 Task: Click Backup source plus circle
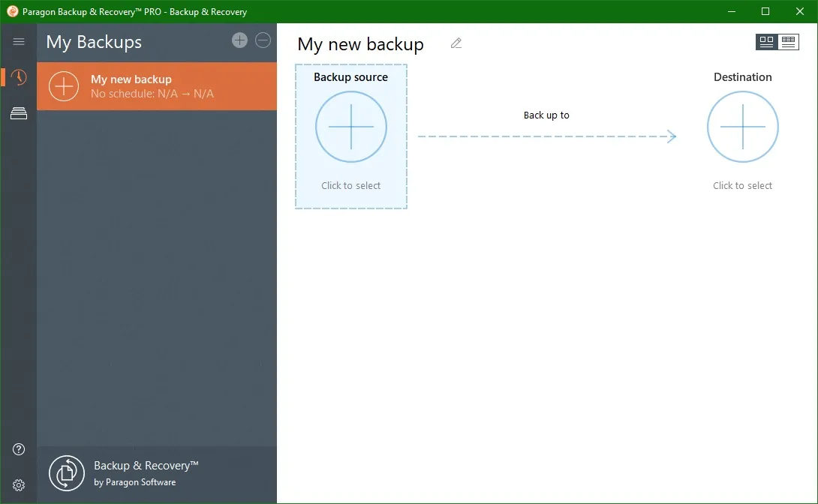351,127
